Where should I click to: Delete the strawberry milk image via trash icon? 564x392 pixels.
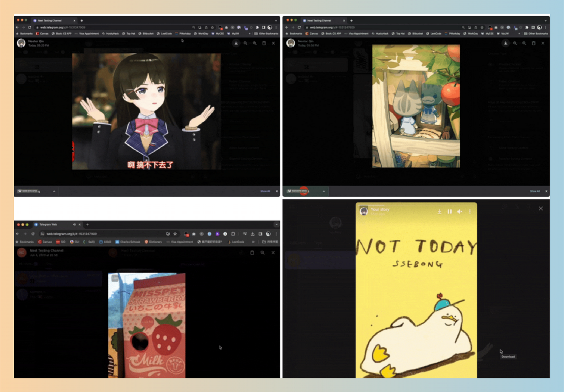point(252,253)
